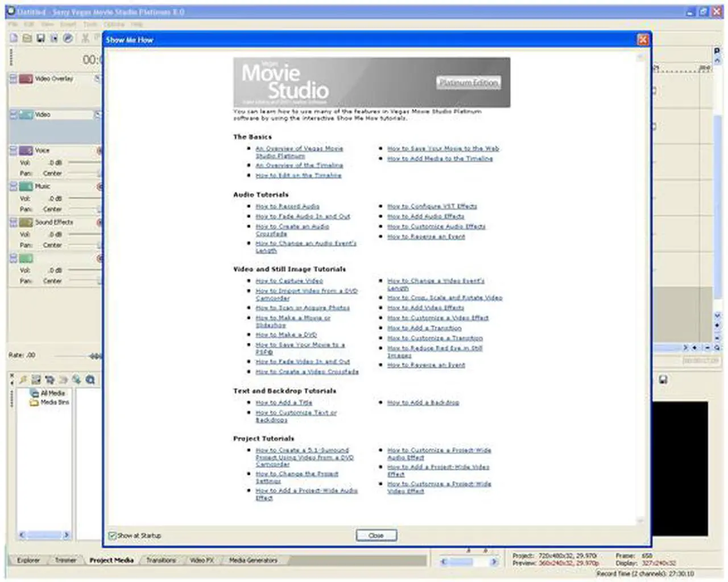The width and height of the screenshot is (728, 582).
Task: Open the File menu
Action: [13, 24]
